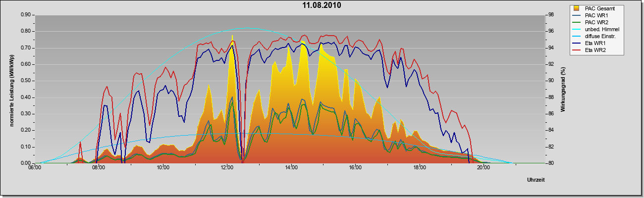Viewport: 644px width, 198px height.
Task: Click the PAC Gesamt legend color swatch
Action: [x=577, y=8]
